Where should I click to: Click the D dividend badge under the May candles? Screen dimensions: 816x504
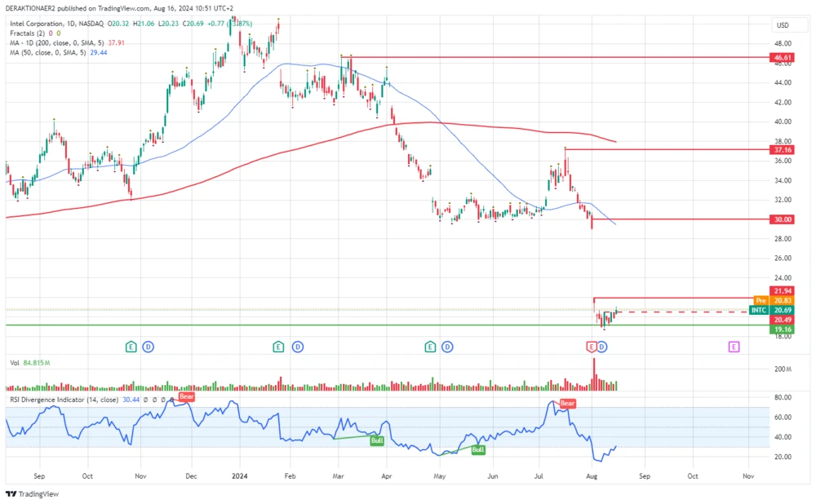click(446, 347)
